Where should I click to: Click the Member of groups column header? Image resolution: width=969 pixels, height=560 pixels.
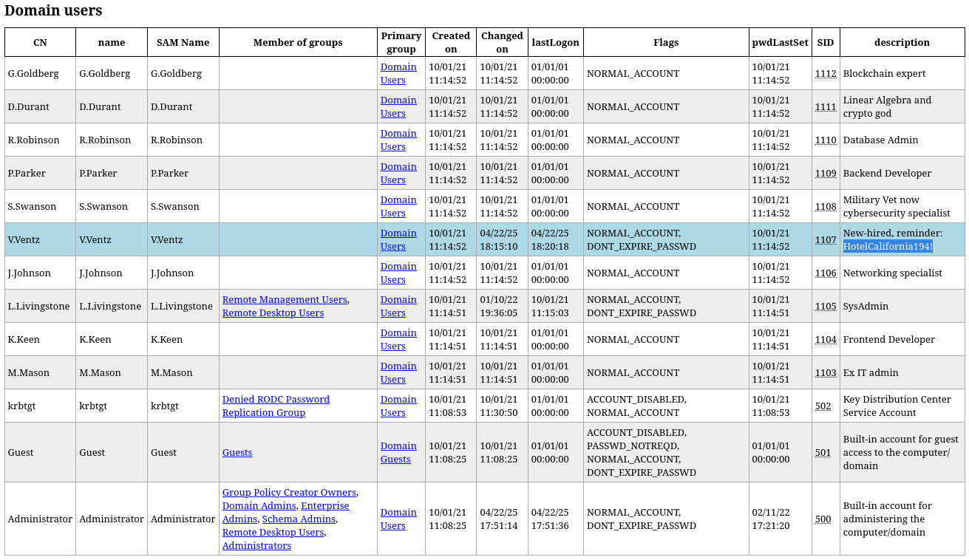point(298,42)
